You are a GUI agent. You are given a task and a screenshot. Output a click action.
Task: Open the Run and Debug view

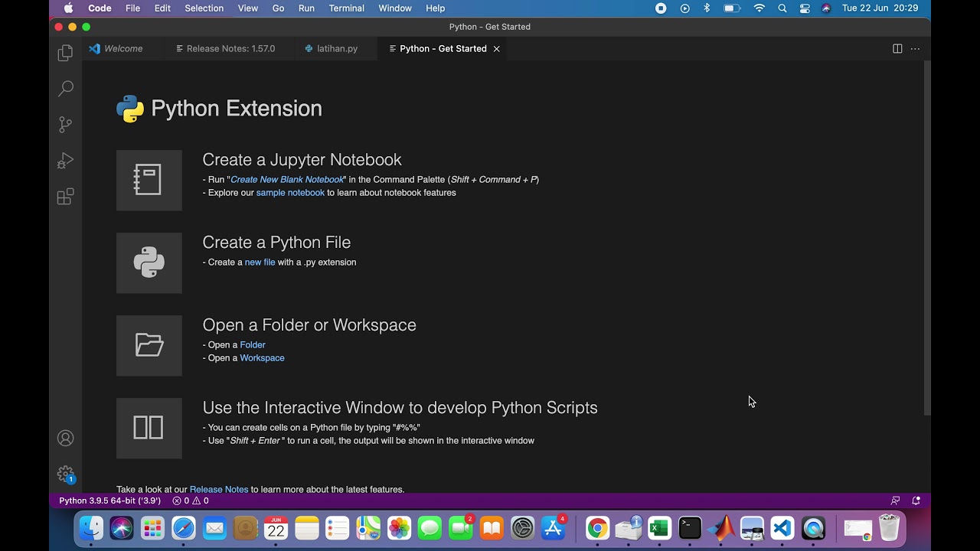pyautogui.click(x=66, y=161)
